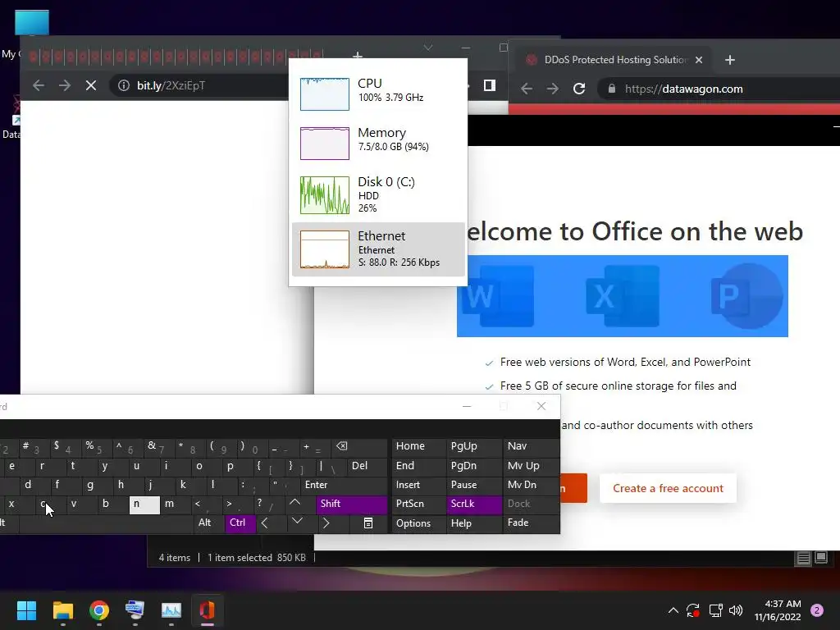Go back in the bit.ly browser window

coord(39,85)
